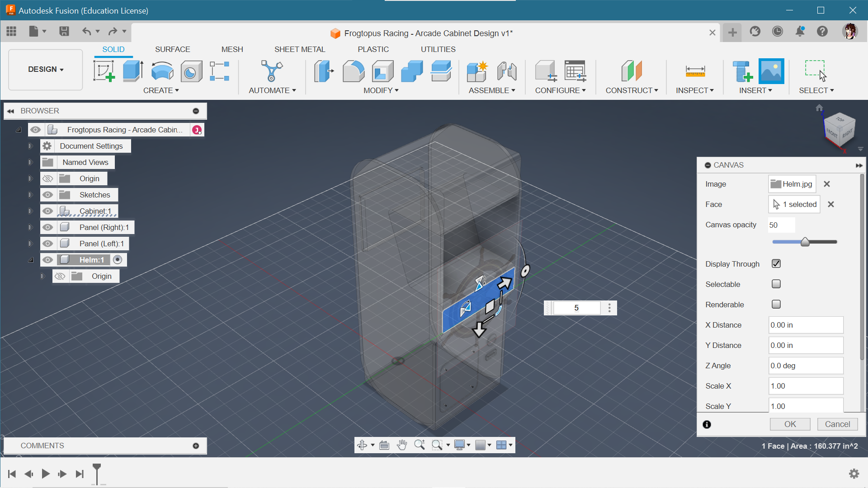Hide the Sketches folder
This screenshot has height=488, width=868.
pyautogui.click(x=47, y=195)
